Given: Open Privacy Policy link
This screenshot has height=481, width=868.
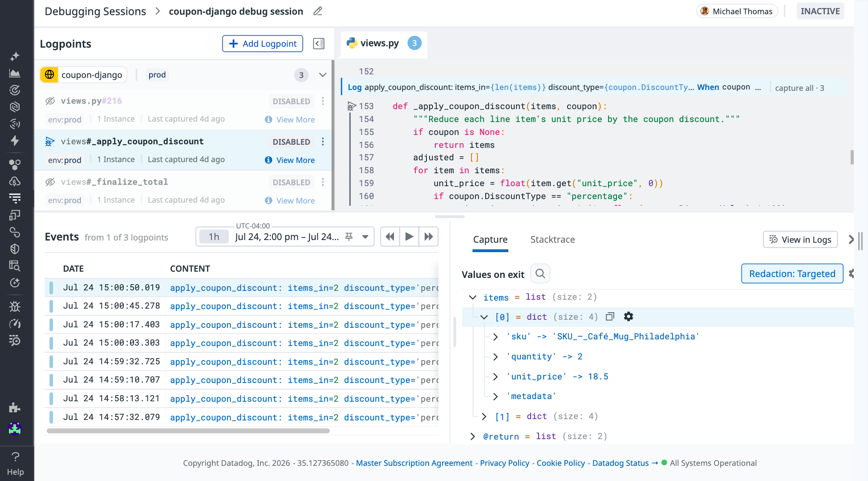Looking at the screenshot, I should pos(505,463).
